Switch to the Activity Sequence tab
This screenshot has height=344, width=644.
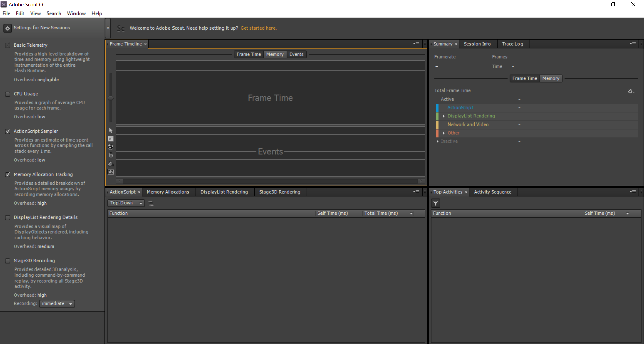click(492, 192)
